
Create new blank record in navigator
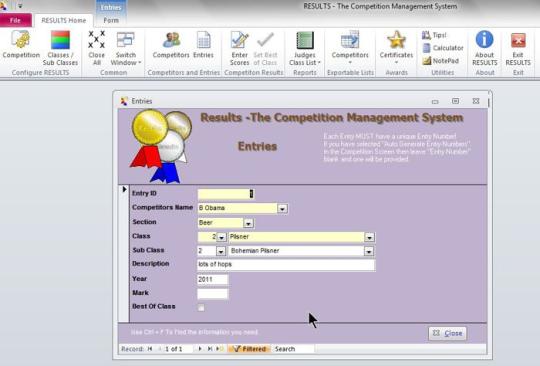(x=219, y=349)
